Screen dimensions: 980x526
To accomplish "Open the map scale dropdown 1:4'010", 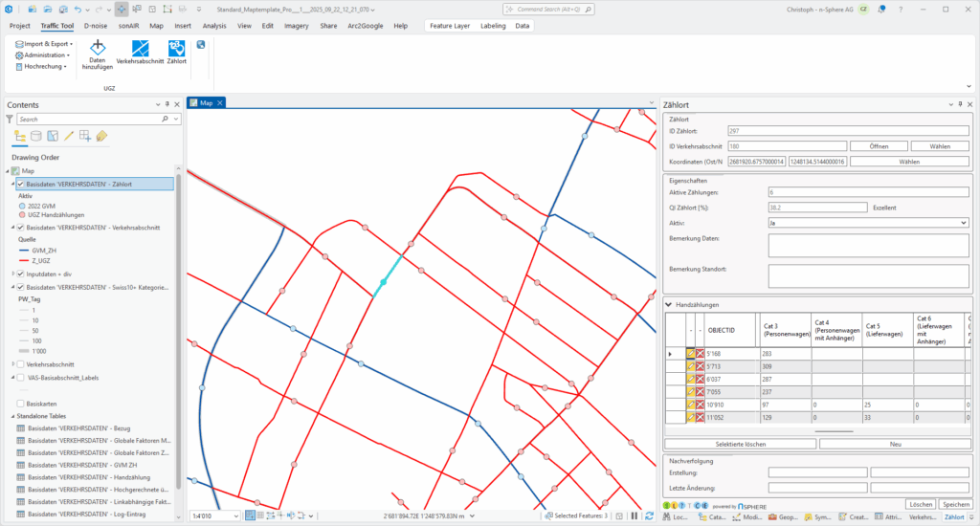I will click(x=237, y=515).
